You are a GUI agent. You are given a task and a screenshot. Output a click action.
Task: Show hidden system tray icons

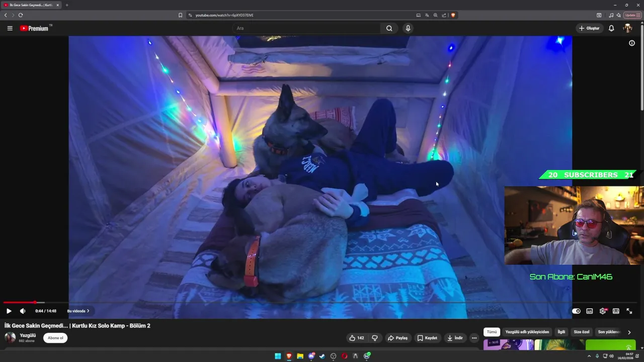coord(589,356)
